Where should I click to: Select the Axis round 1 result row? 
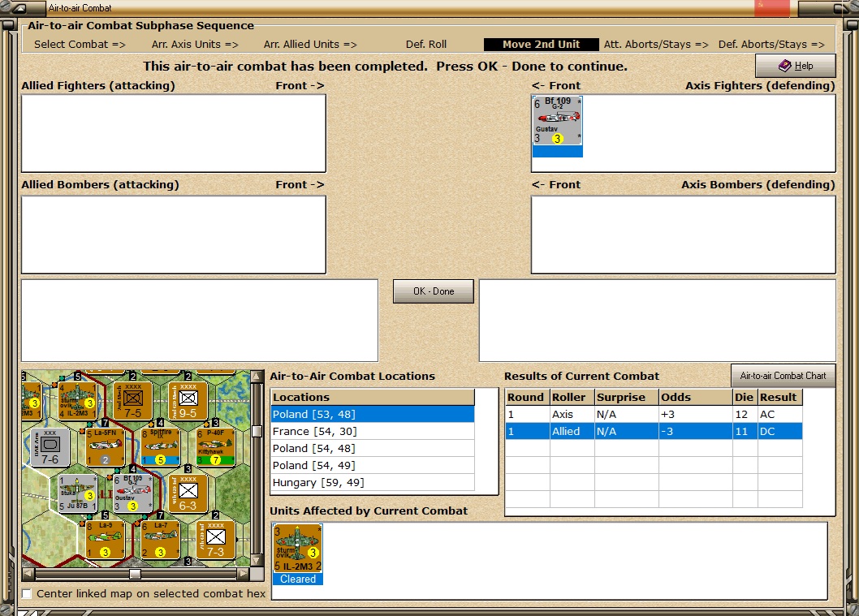click(654, 415)
